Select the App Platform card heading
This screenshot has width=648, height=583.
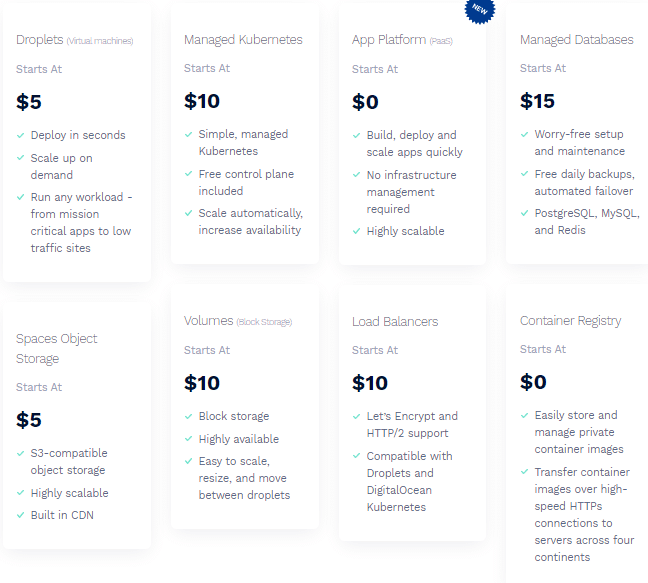click(402, 40)
